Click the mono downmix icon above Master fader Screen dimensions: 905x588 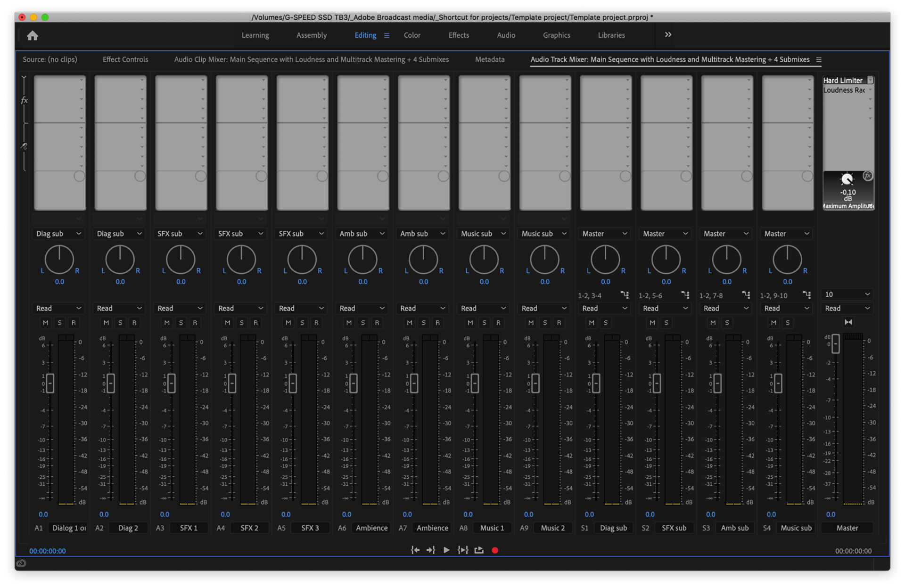click(848, 322)
